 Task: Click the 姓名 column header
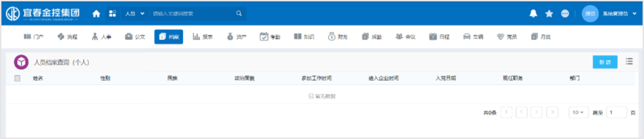pos(38,78)
